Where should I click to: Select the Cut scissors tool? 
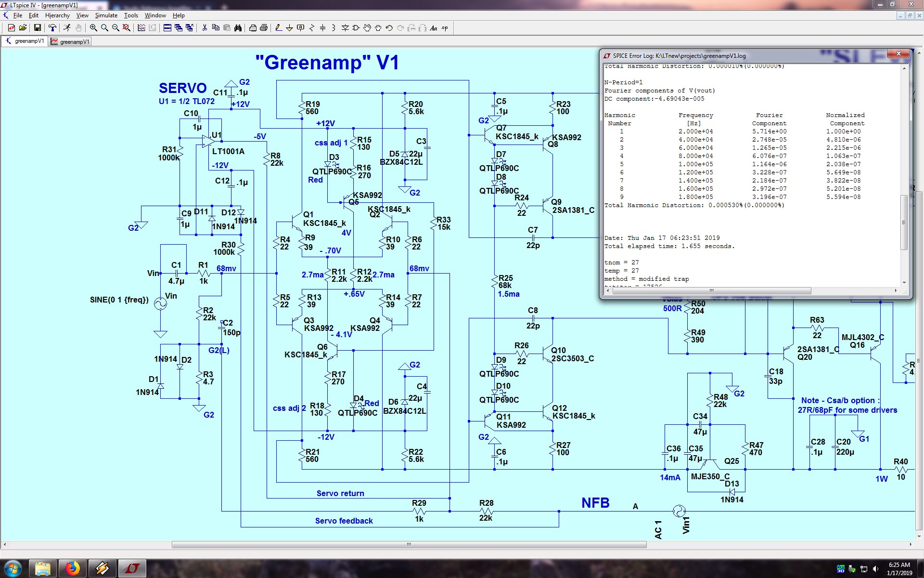[x=205, y=28]
